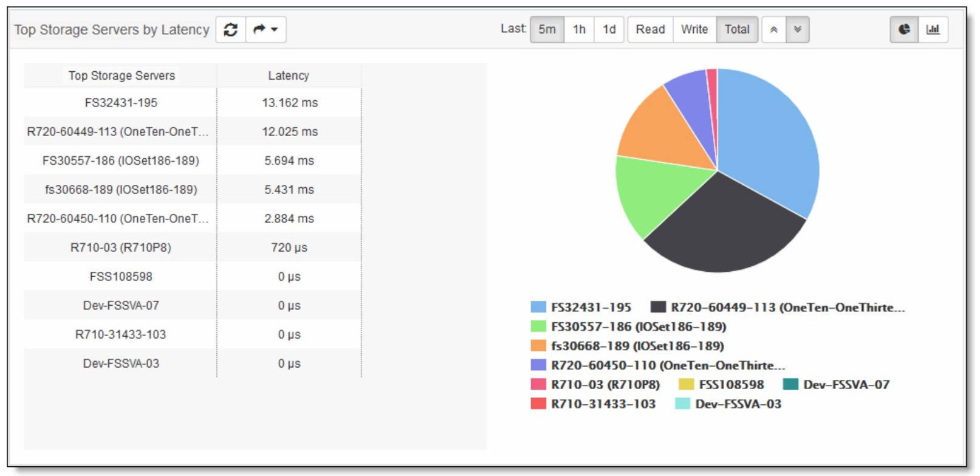Show Write latency only

694,29
